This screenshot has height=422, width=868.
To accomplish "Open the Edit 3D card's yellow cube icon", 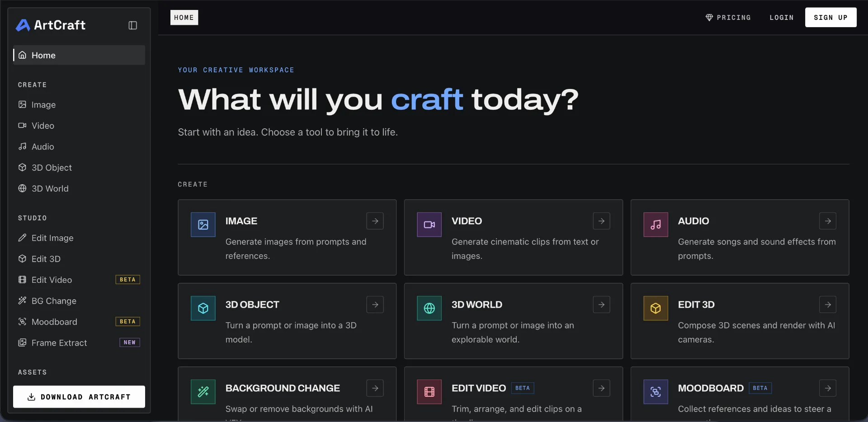I will coord(656,308).
